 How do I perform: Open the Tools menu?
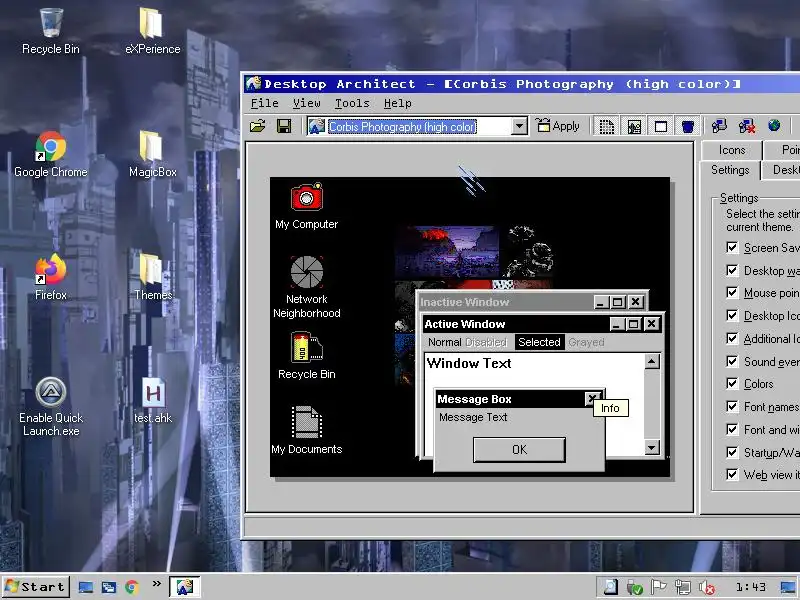click(x=352, y=103)
